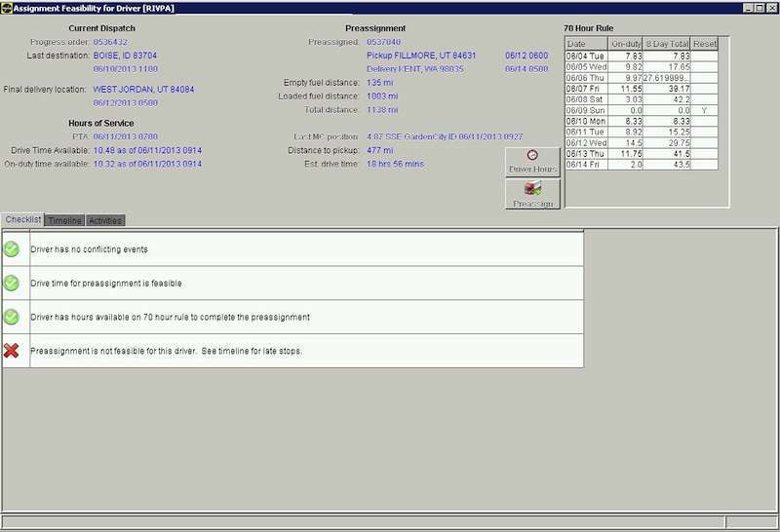Click 8 day total 42.2 for 06/08 Sat
Screen dimensions: 780x532
click(667, 99)
